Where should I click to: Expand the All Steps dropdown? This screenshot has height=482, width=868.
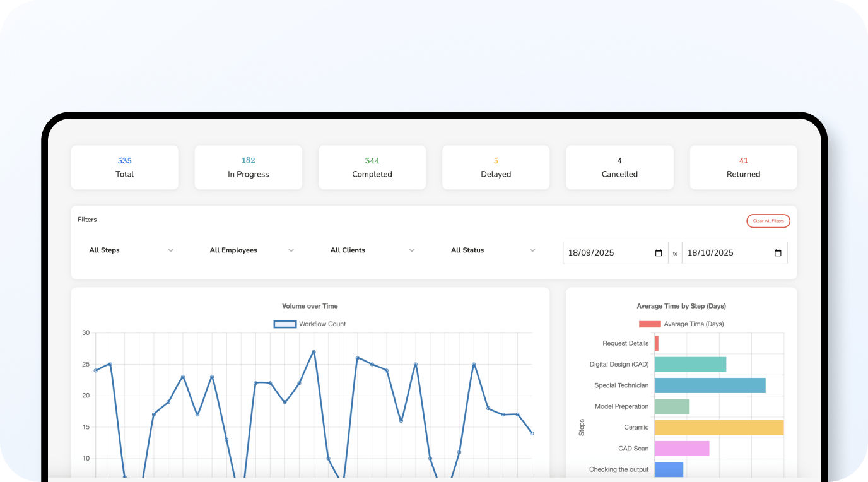131,250
